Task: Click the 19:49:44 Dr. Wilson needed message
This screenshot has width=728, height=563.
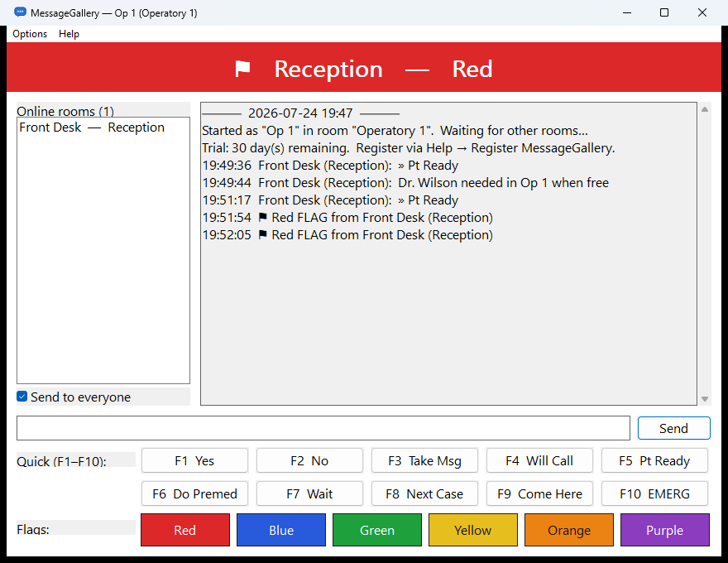Action: 405,182
